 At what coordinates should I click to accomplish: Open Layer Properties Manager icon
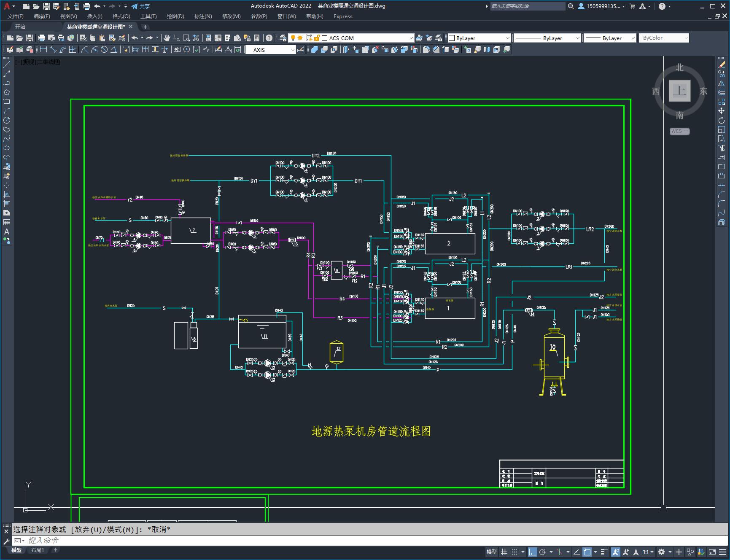pyautogui.click(x=283, y=38)
